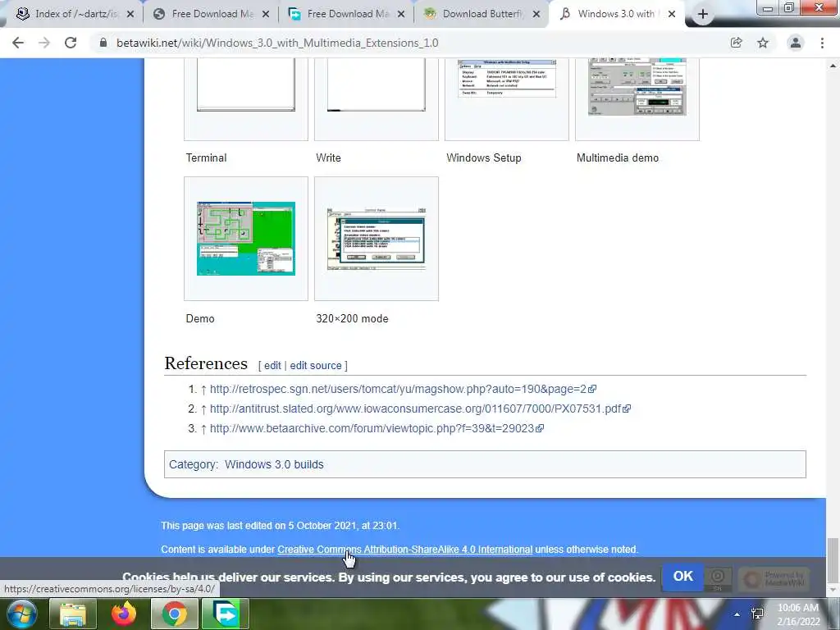Open Google Chrome from the taskbar

click(175, 614)
